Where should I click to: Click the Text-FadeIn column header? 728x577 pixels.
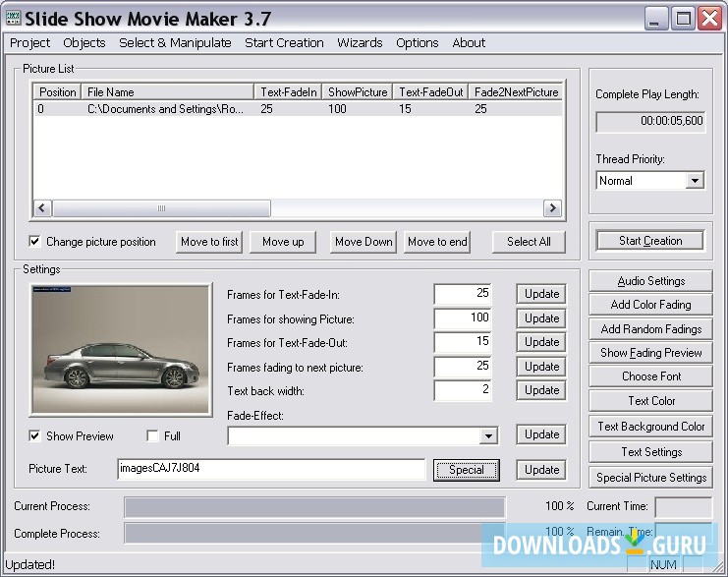coord(288,92)
